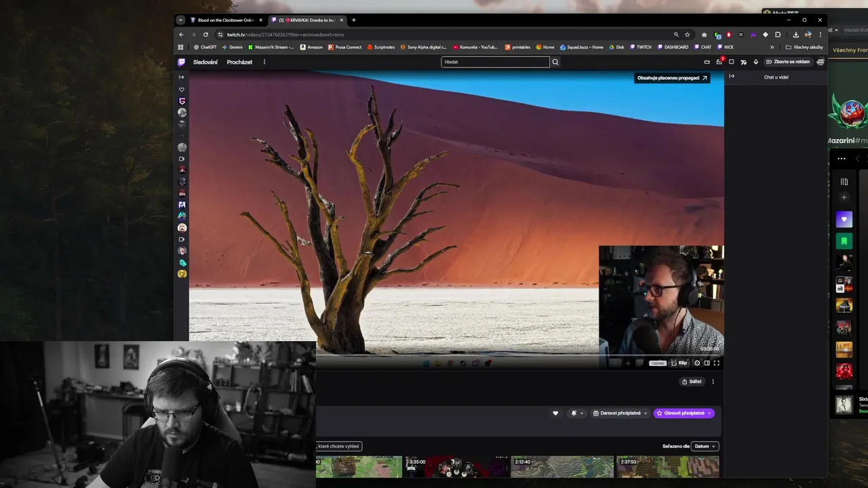
Task: Open NICK bookmark
Action: click(x=725, y=47)
